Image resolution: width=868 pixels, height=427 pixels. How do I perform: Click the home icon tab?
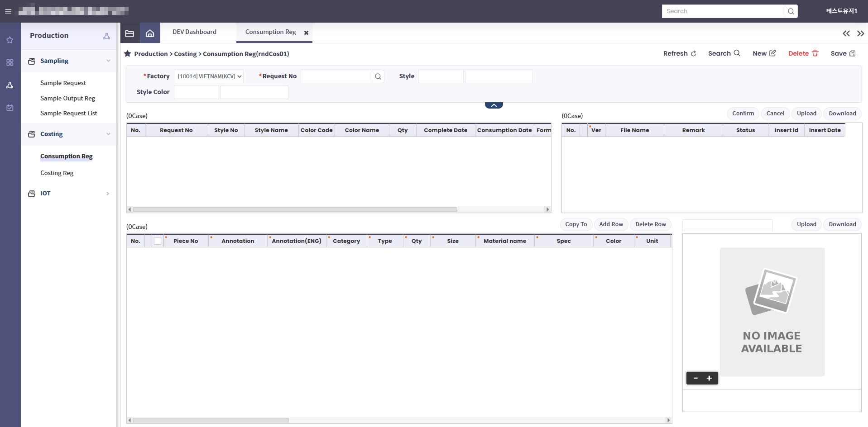pos(150,33)
